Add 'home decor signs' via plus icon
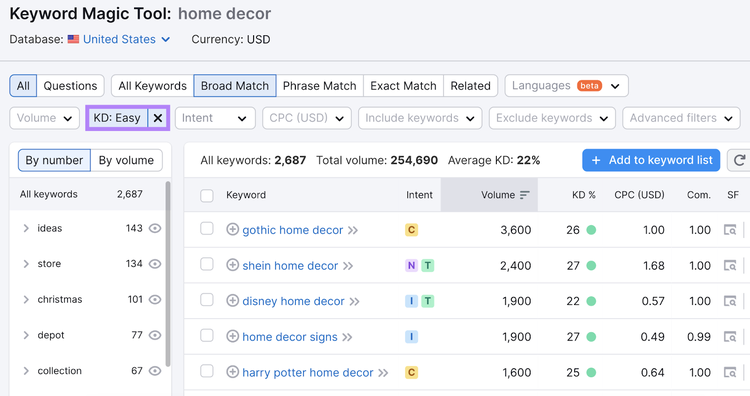 (232, 336)
